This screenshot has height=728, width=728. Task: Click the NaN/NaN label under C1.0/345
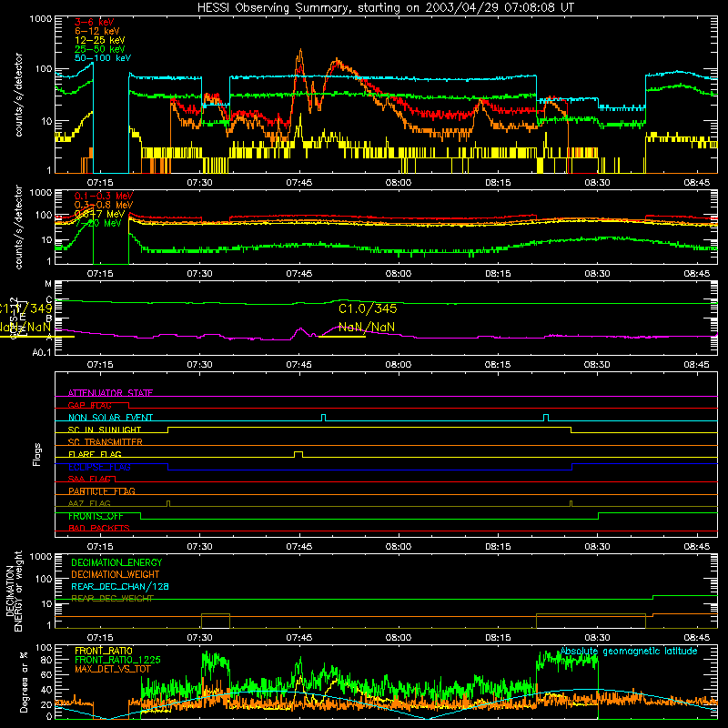367,328
